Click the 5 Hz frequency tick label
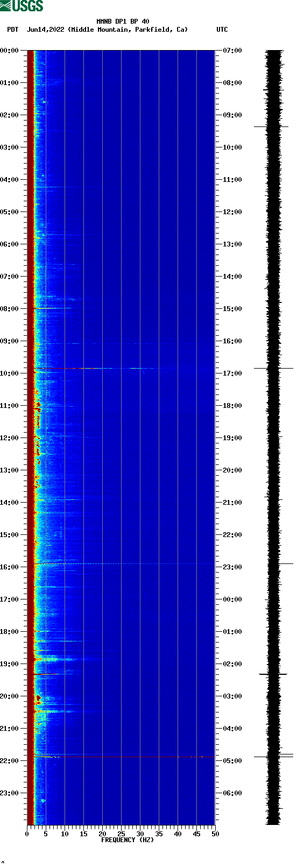This screenshot has height=868, width=297. point(46,834)
